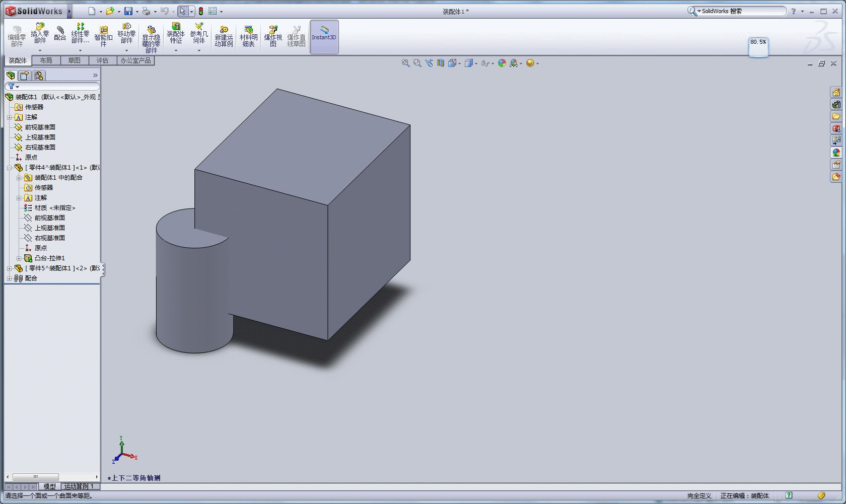Open the 装配体特征 tool
Viewport: 846px width, 504px height.
click(x=176, y=34)
